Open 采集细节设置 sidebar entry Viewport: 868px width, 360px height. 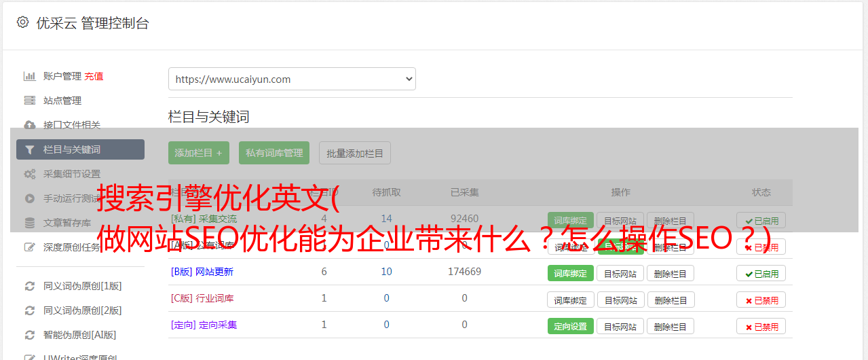click(x=72, y=174)
